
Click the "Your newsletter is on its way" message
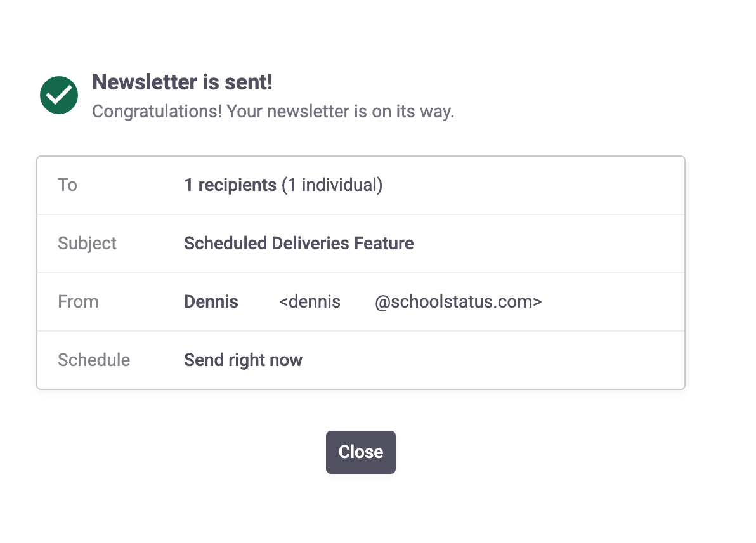click(340, 112)
